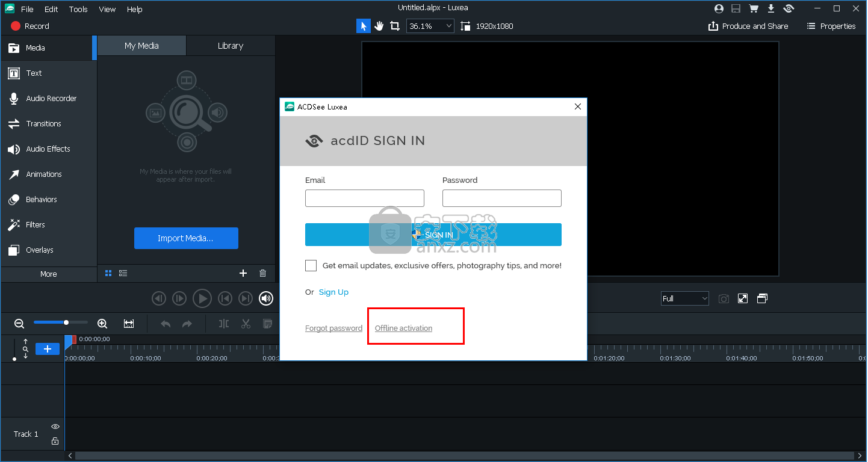Click the timeline zoom slider
This screenshot has width=868, height=462.
(60, 322)
